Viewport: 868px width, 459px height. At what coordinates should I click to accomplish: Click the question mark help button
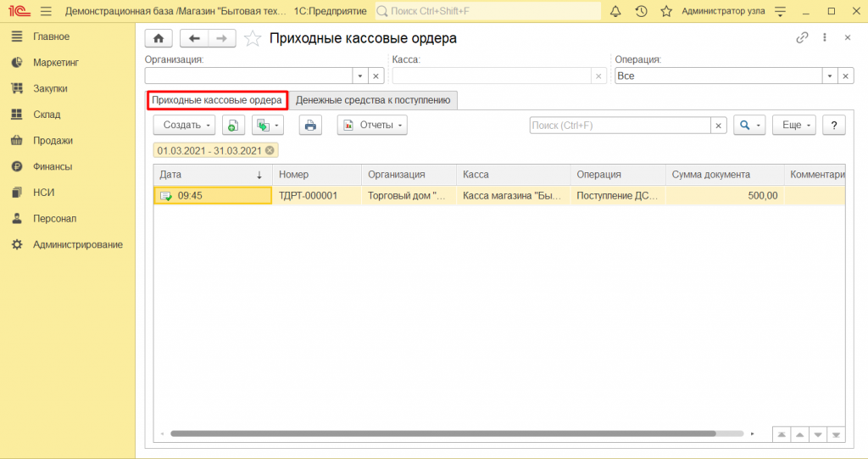(834, 126)
